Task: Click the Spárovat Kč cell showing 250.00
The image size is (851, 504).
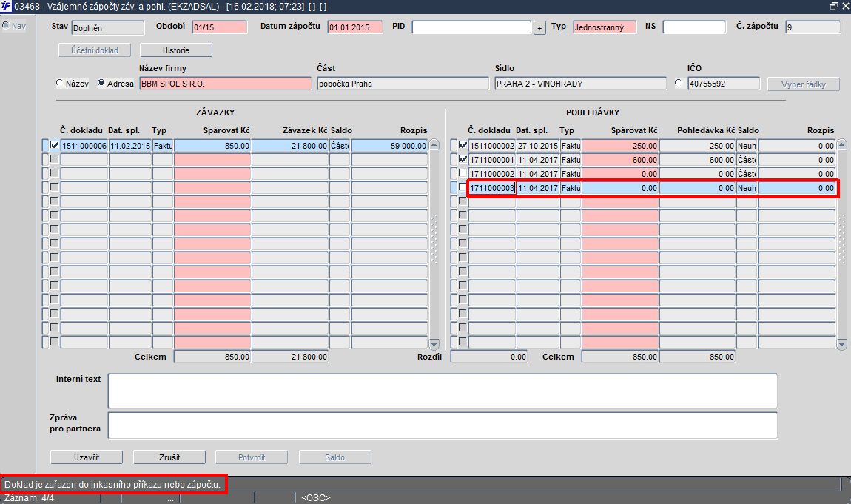Action: (x=620, y=145)
